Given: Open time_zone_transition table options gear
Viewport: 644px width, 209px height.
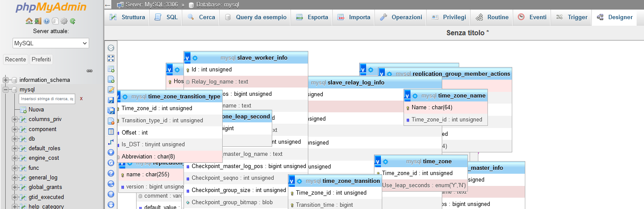Looking at the screenshot, I should 300,181.
